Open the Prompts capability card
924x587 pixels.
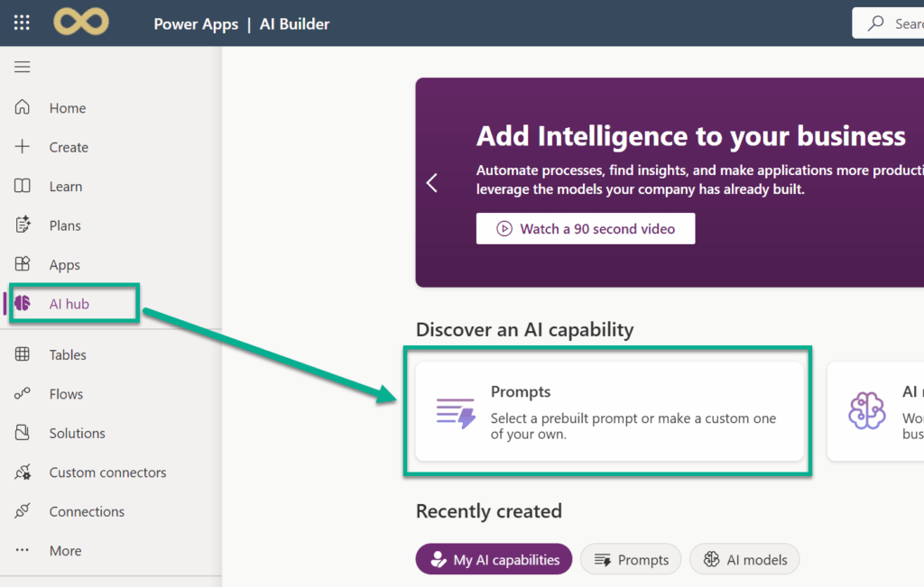[x=609, y=412]
